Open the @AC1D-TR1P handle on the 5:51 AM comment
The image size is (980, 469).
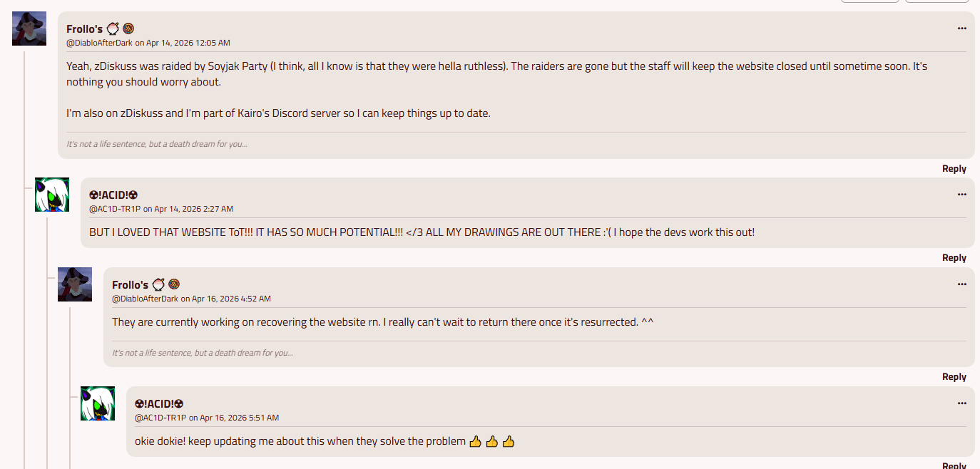coord(160,418)
